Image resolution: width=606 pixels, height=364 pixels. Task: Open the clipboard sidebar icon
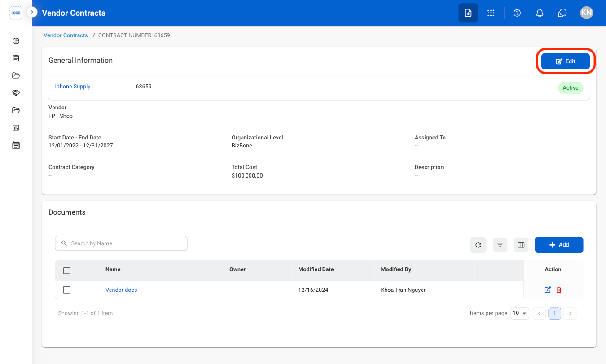pyautogui.click(x=16, y=58)
